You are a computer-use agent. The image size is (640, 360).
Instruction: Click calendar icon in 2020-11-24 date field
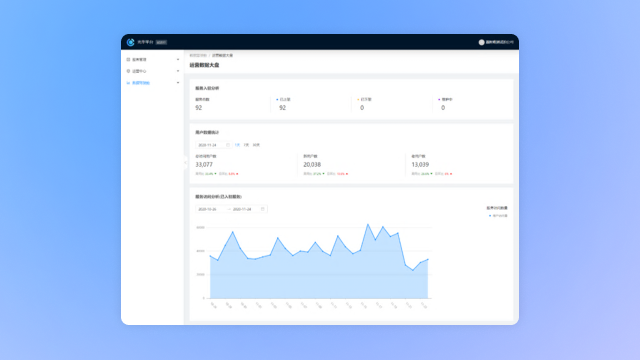point(228,145)
